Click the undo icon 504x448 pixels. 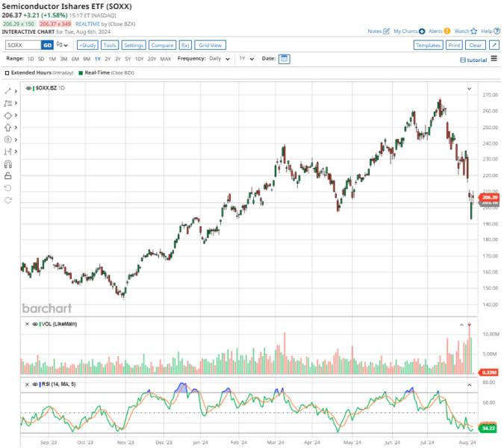click(x=8, y=188)
